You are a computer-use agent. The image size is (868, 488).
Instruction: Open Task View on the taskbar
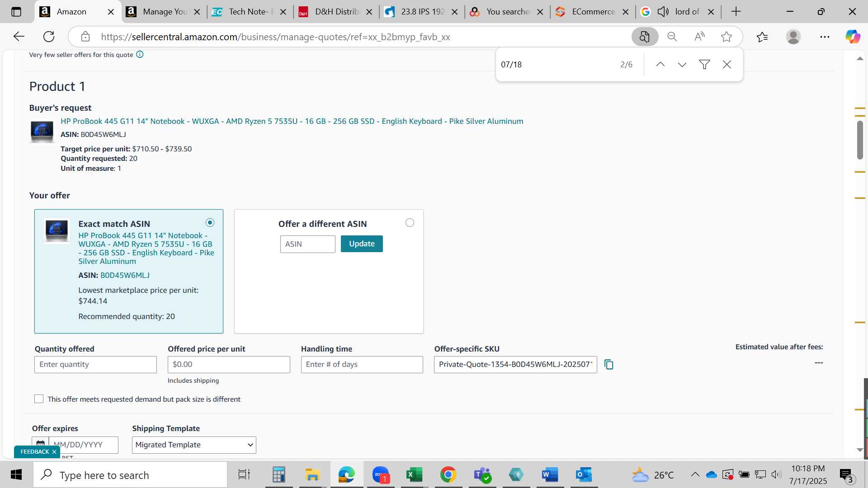pyautogui.click(x=244, y=475)
